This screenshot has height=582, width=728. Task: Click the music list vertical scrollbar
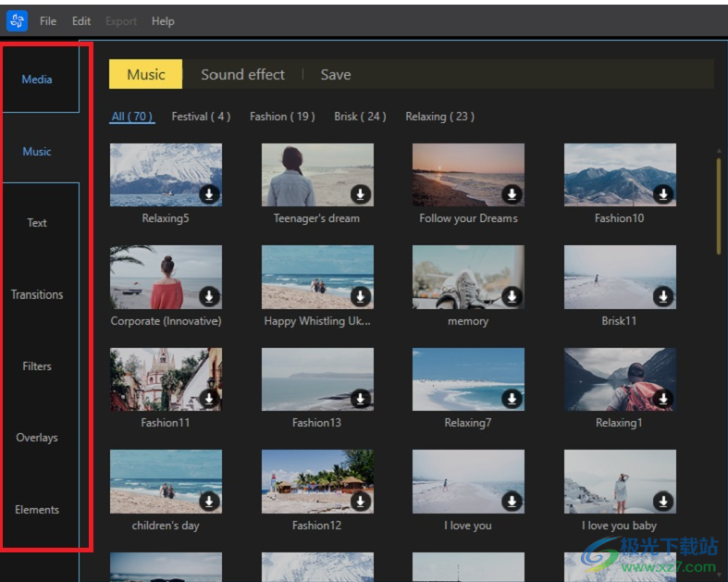tap(719, 206)
